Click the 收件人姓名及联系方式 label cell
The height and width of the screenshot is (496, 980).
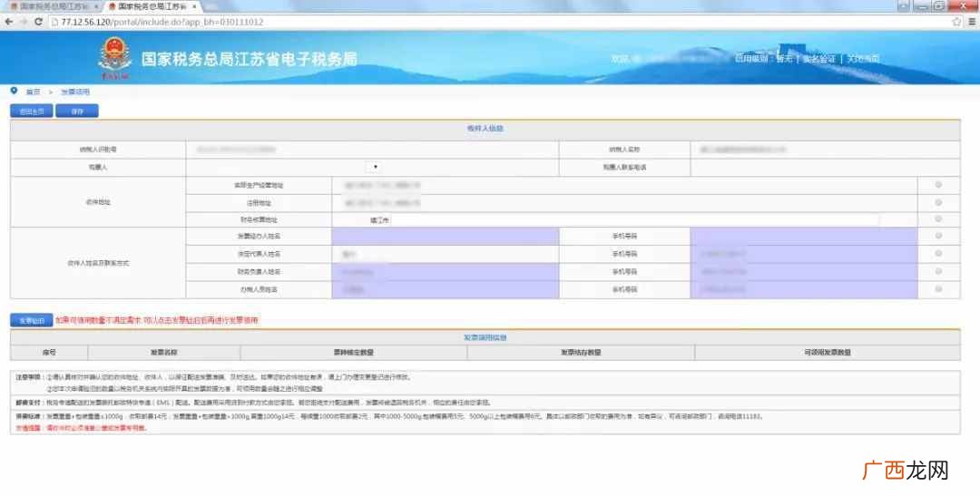coord(98,263)
